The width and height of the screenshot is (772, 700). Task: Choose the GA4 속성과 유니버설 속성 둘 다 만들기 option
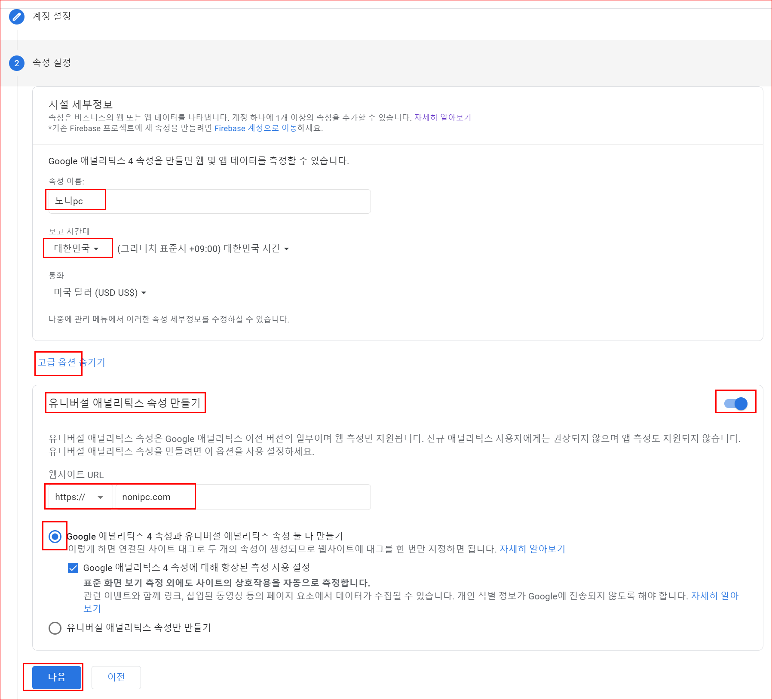point(55,537)
